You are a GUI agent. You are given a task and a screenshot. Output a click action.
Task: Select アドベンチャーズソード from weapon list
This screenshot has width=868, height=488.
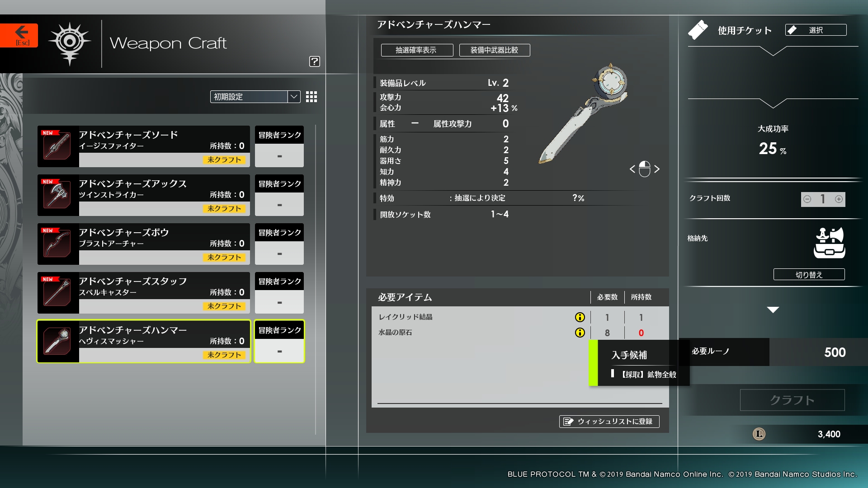coord(144,146)
